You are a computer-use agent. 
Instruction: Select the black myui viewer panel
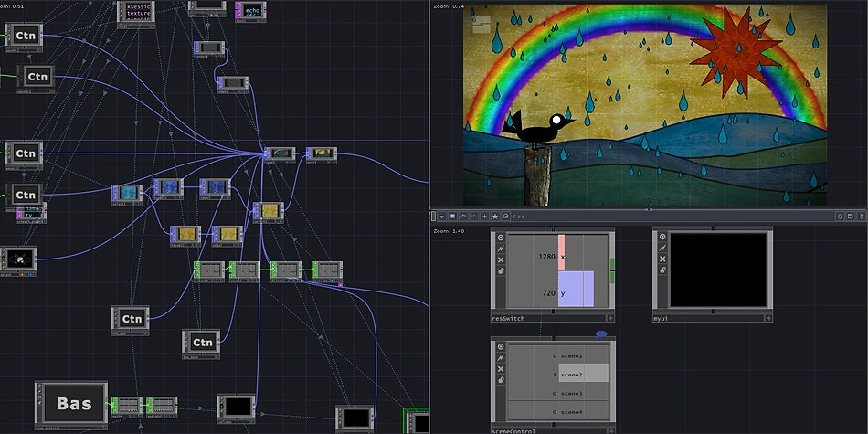[x=718, y=270]
